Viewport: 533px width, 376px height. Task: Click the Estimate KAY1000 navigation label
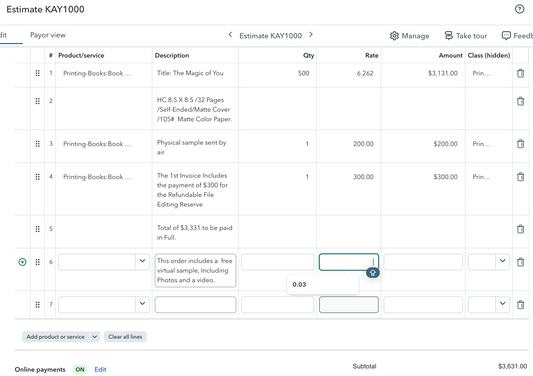270,36
